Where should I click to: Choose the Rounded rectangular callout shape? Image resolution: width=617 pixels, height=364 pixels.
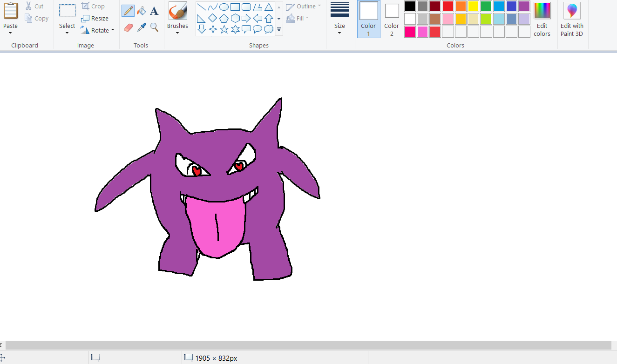coord(246,29)
